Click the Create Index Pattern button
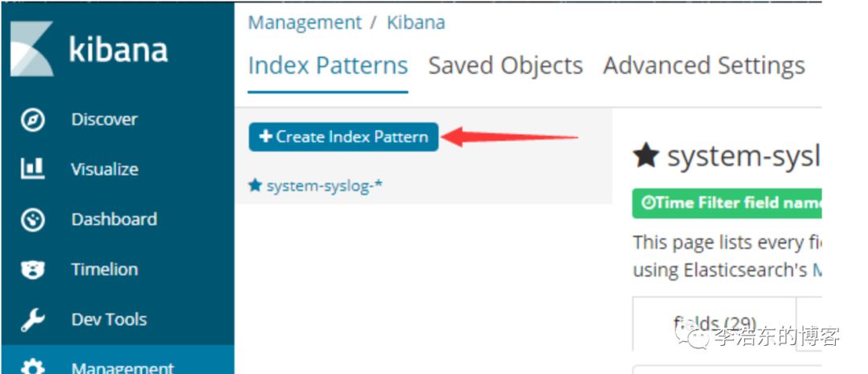 coord(343,137)
